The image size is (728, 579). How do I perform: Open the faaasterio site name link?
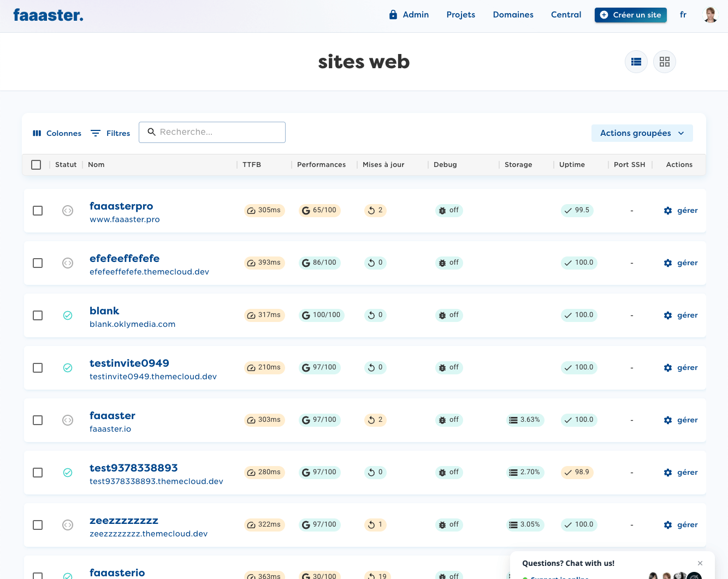pos(117,572)
